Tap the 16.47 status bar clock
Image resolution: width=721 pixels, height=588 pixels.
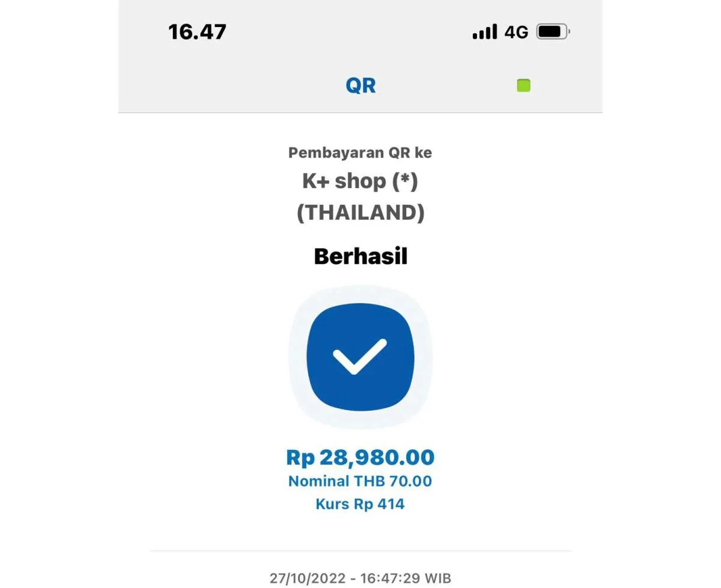coord(197,32)
